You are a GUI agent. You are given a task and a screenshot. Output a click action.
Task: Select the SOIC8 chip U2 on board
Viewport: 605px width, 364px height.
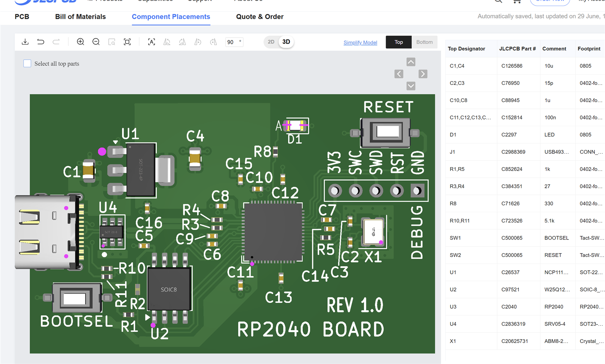[x=169, y=288]
